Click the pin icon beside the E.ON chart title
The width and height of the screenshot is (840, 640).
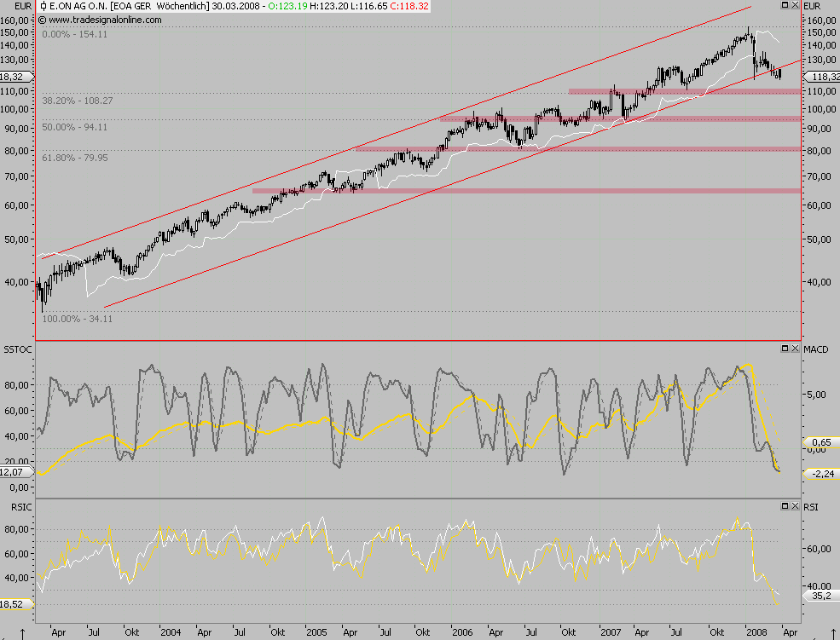(43, 6)
